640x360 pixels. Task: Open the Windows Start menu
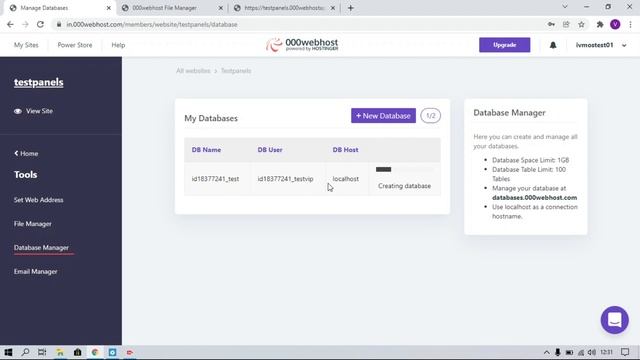[x=8, y=352]
